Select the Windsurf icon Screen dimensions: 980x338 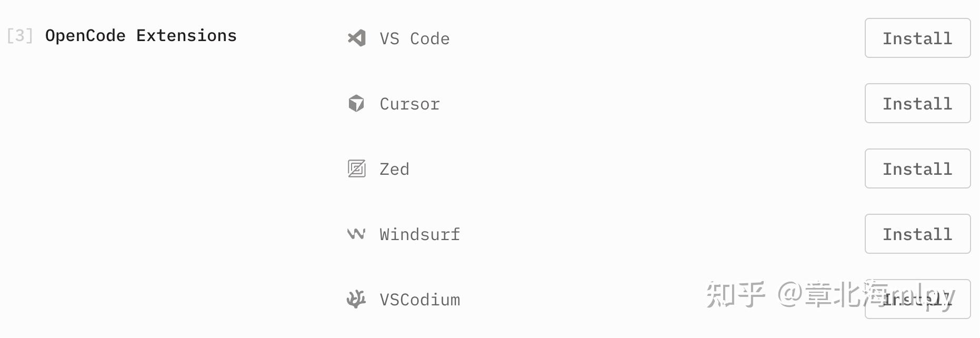(x=357, y=234)
